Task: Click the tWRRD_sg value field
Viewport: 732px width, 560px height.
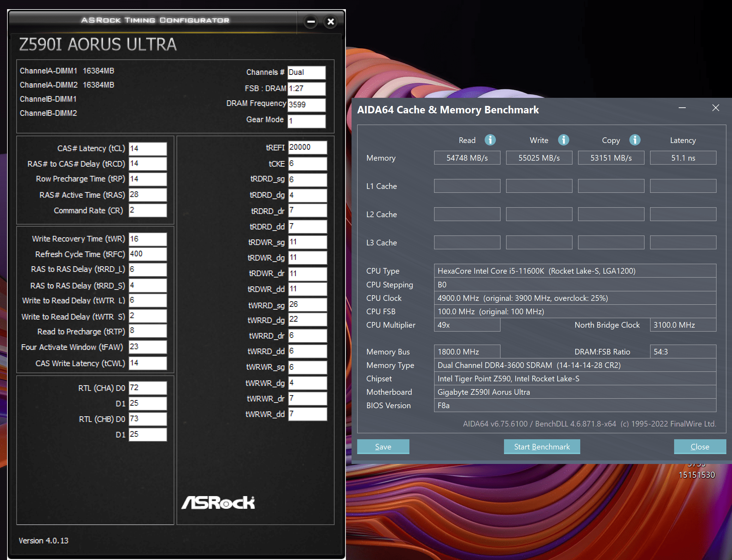Action: click(x=307, y=305)
